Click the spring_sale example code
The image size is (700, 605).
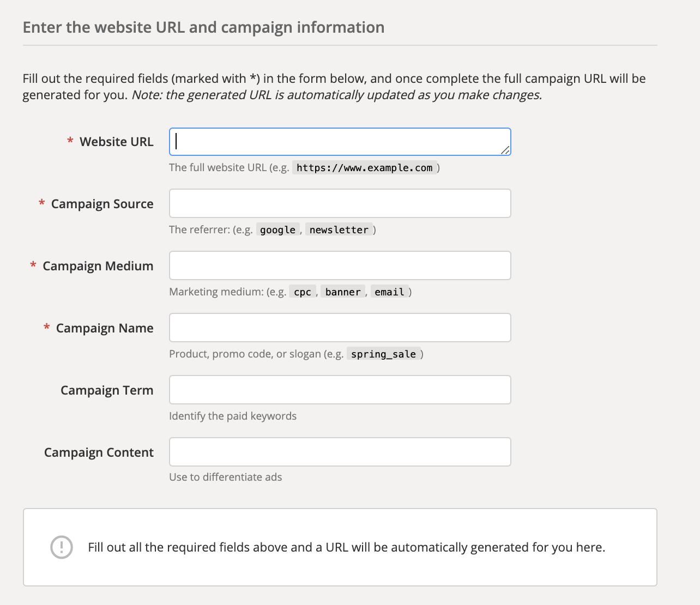383,354
